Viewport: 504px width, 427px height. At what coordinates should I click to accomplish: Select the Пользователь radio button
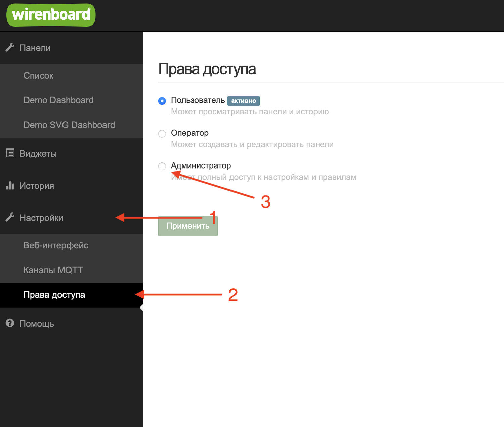(162, 101)
